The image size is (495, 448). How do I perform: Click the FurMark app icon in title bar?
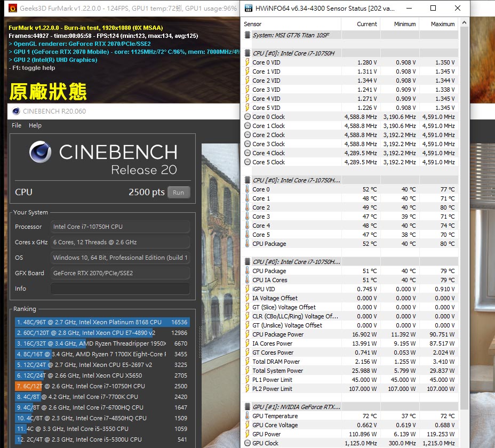pyautogui.click(x=13, y=8)
